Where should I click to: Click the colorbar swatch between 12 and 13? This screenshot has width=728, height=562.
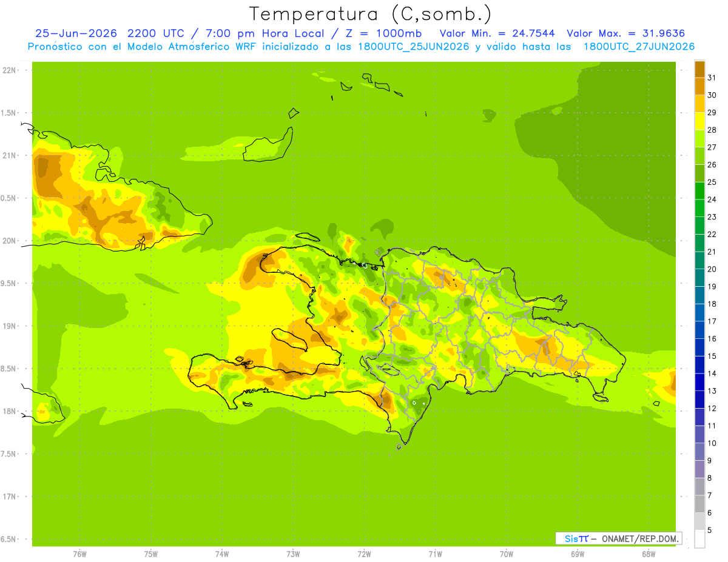click(699, 399)
